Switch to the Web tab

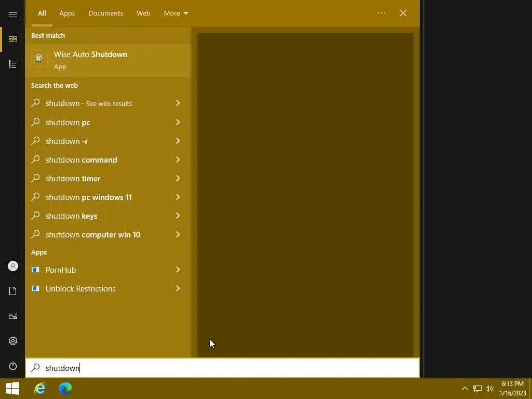point(143,13)
